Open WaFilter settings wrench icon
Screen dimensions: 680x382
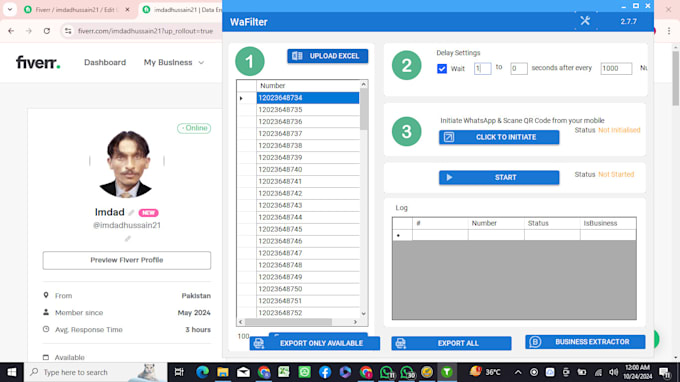(x=585, y=20)
